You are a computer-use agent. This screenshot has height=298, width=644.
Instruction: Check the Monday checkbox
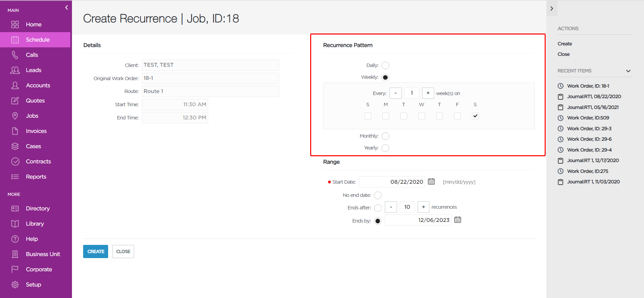pyautogui.click(x=386, y=116)
